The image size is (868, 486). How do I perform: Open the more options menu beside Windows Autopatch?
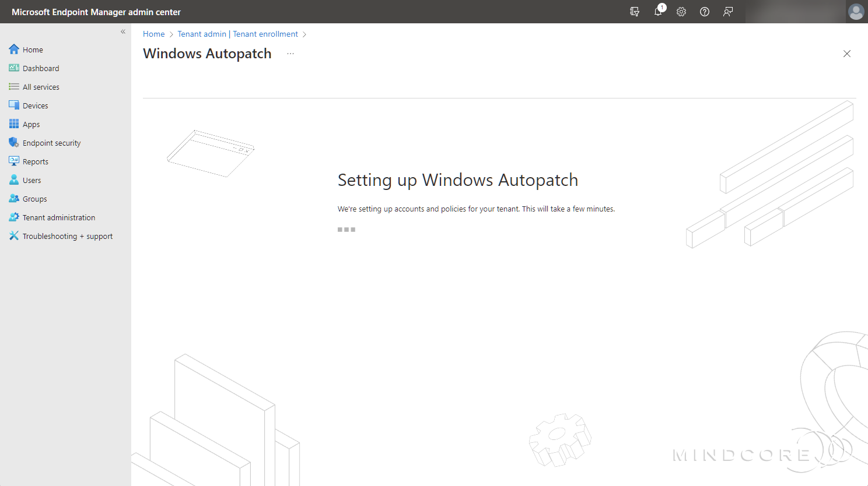point(290,53)
